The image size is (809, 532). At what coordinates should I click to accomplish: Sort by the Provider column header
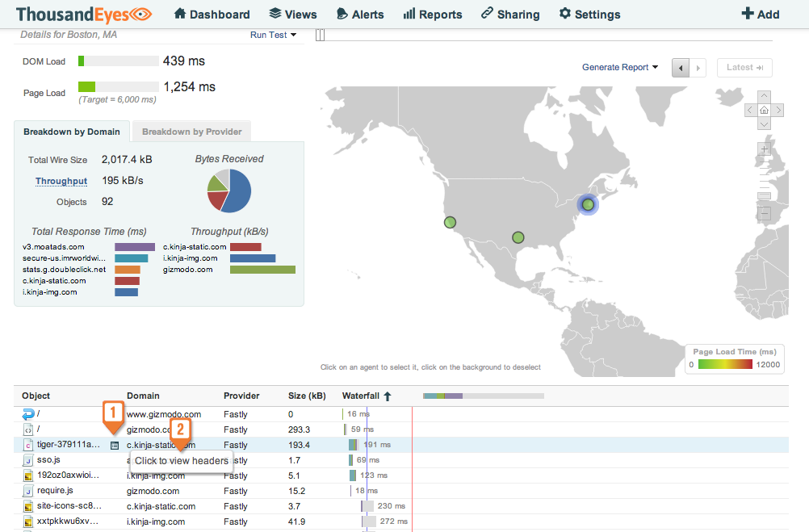click(x=241, y=396)
